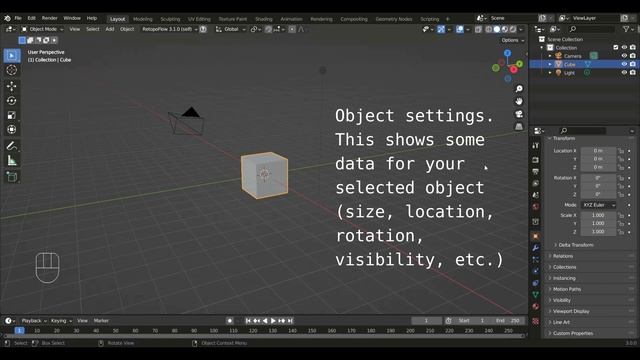This screenshot has height=360, width=640.
Task: Select the Rotate tool
Action: (x=12, y=100)
